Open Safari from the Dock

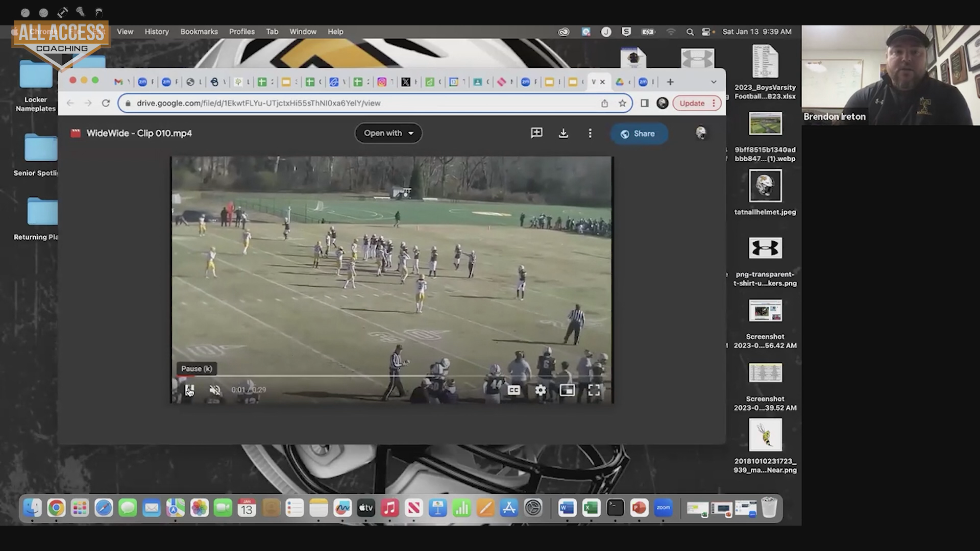point(104,508)
